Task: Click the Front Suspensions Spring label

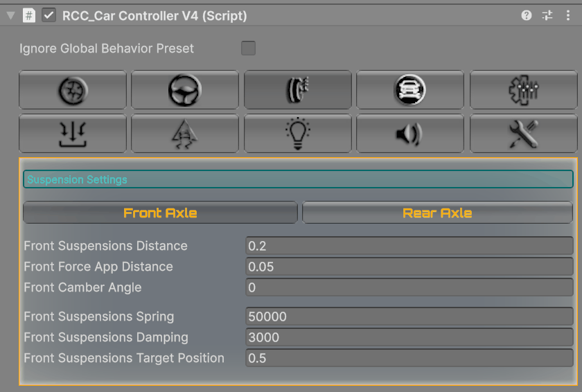Action: click(98, 317)
